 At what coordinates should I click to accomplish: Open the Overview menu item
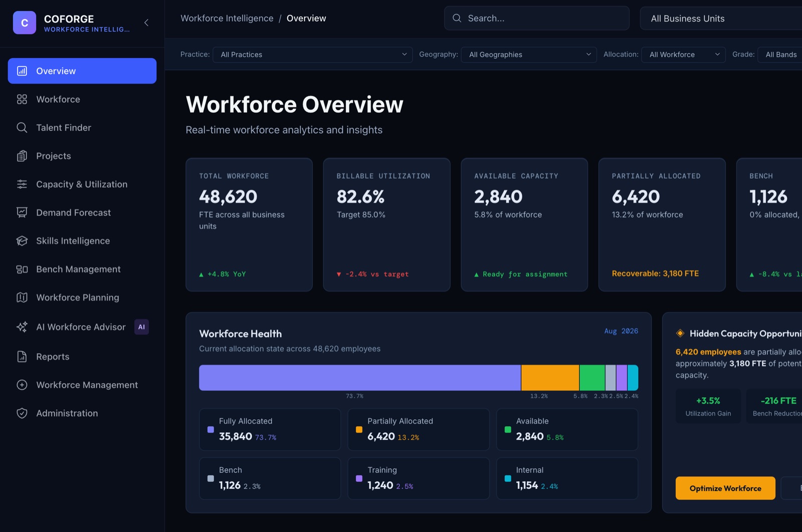coord(82,71)
